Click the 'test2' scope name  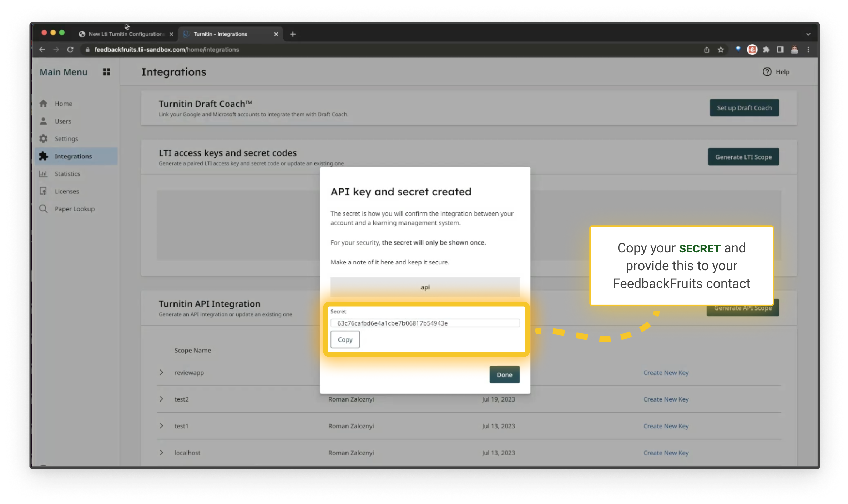coord(181,399)
